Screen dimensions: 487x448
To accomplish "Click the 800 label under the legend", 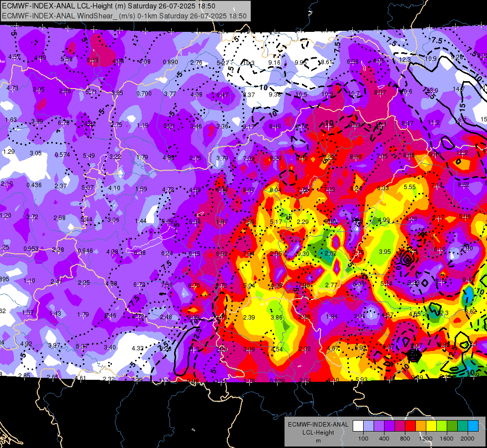I will [405, 439].
